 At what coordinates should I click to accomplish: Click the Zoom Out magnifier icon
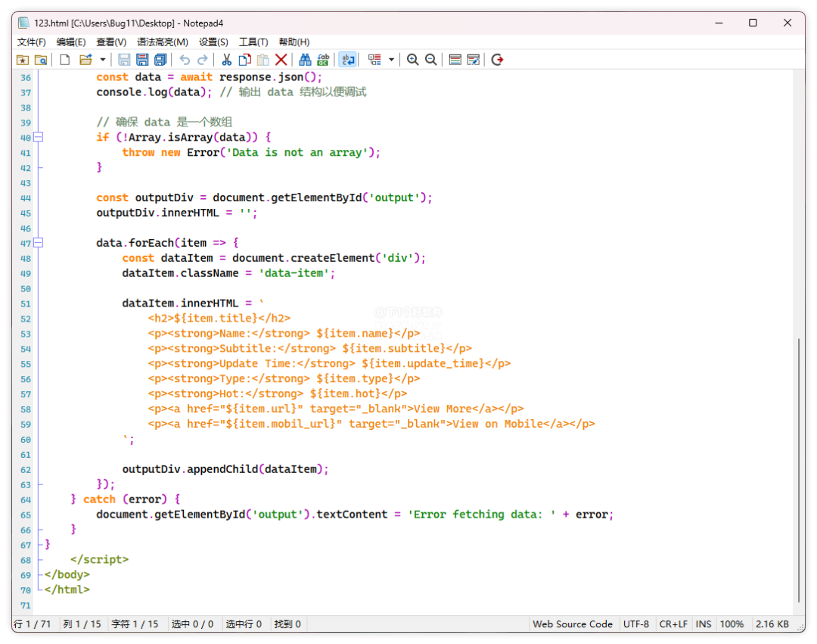pos(430,60)
